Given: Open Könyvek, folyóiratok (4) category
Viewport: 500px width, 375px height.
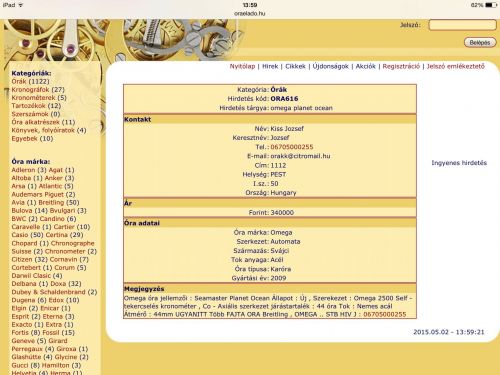Looking at the screenshot, I should pyautogui.click(x=49, y=130).
